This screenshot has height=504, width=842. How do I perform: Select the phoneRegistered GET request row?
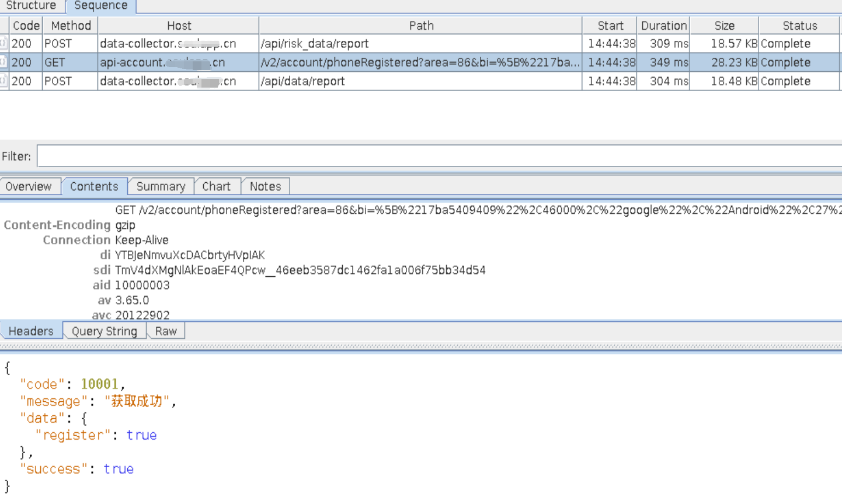click(x=420, y=62)
